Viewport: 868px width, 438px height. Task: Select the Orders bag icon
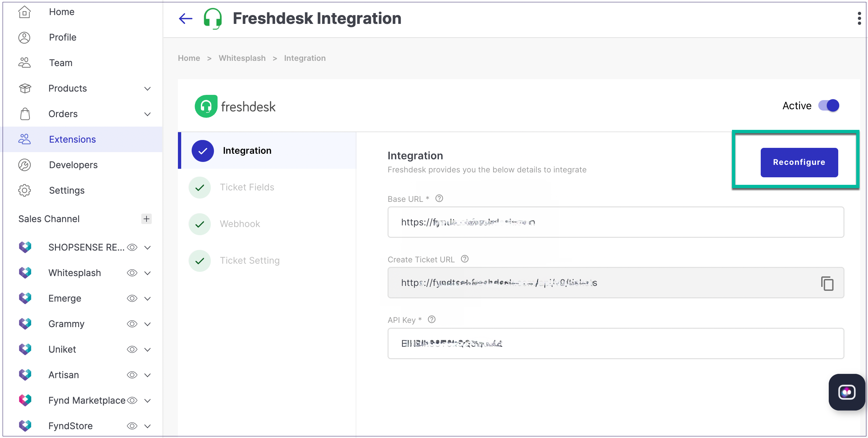pyautogui.click(x=24, y=114)
